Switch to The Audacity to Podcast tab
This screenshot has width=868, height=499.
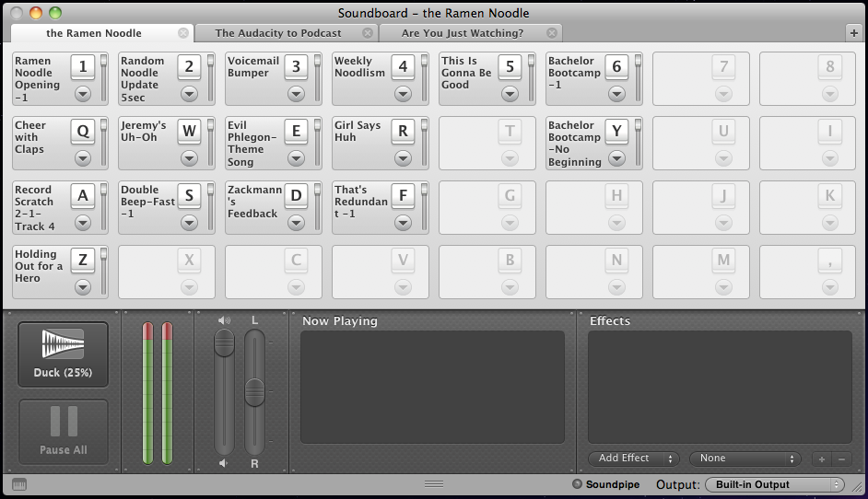click(278, 33)
